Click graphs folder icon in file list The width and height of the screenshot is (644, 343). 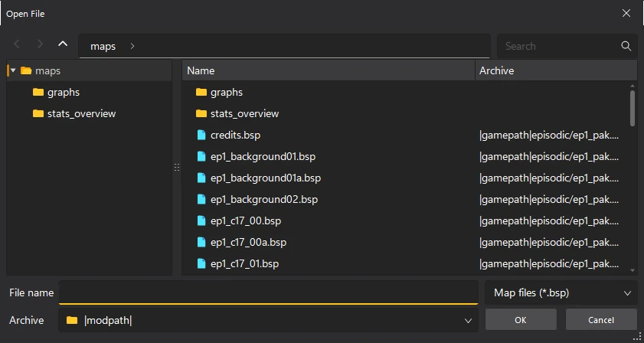point(201,92)
